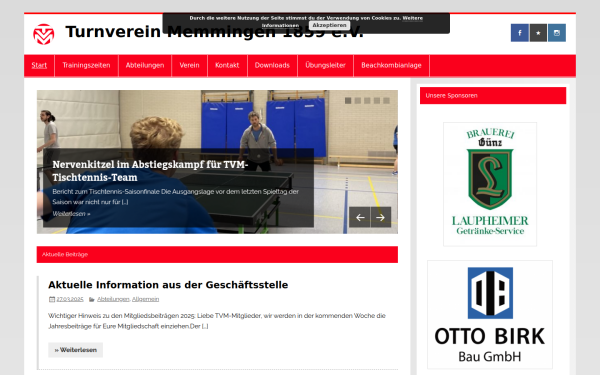Select the fourth slider indicator dot
Screen dimensions: 600x375
[377, 101]
